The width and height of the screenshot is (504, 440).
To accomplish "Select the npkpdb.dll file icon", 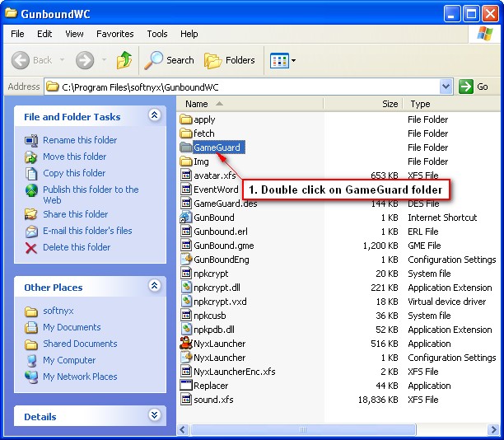I will click(x=186, y=330).
